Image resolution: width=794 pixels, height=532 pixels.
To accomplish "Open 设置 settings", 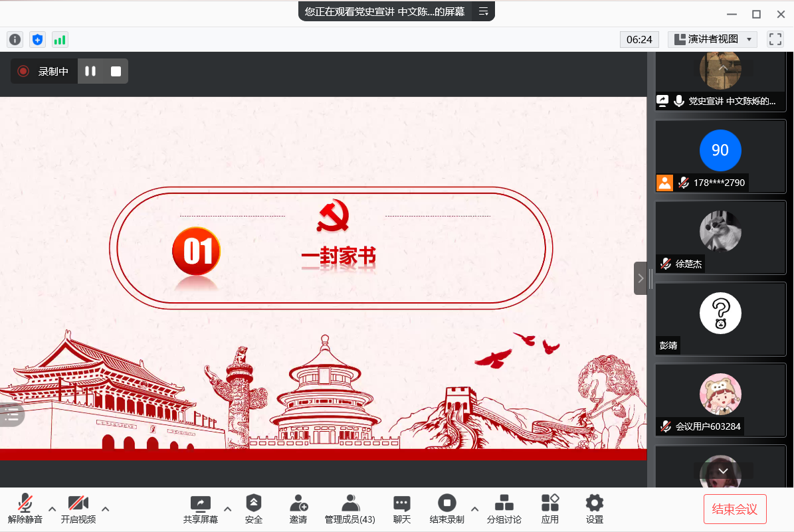I will coord(594,509).
